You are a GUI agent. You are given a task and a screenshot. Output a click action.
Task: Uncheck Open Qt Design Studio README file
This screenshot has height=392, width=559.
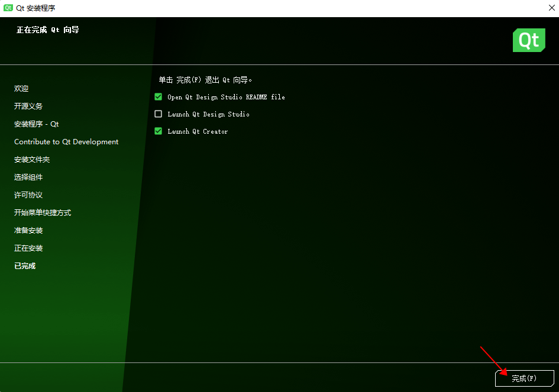159,97
